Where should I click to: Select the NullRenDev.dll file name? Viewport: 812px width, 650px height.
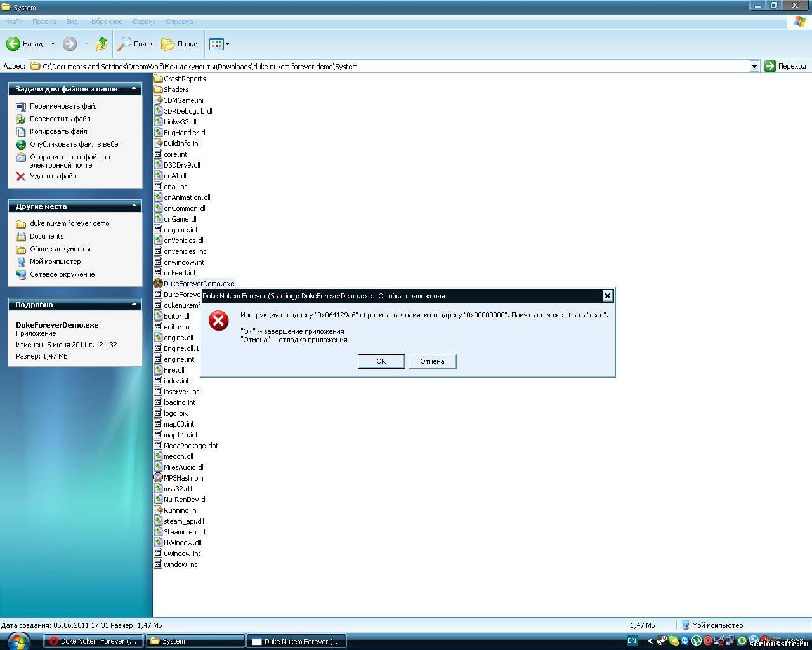(186, 500)
